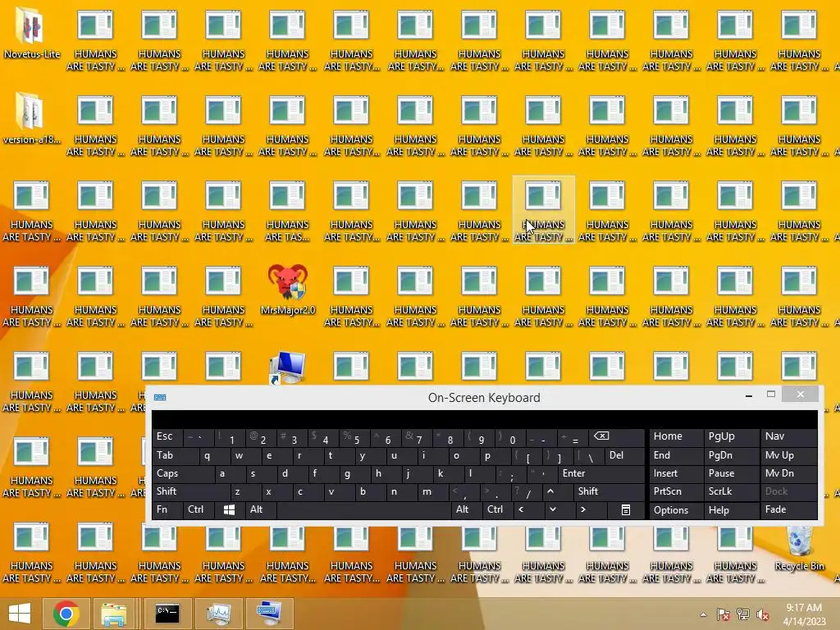Image resolution: width=840 pixels, height=630 pixels.
Task: Click the On-Screen Keyboard title bar
Action: (484, 398)
